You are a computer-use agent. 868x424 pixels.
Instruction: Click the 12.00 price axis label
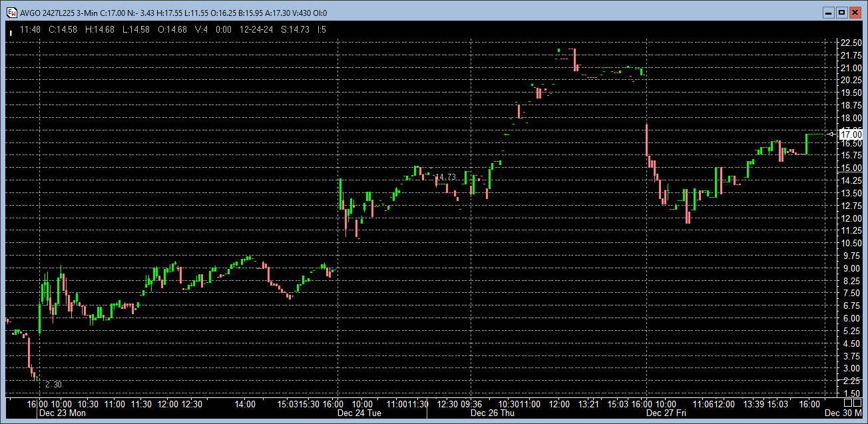click(x=851, y=218)
